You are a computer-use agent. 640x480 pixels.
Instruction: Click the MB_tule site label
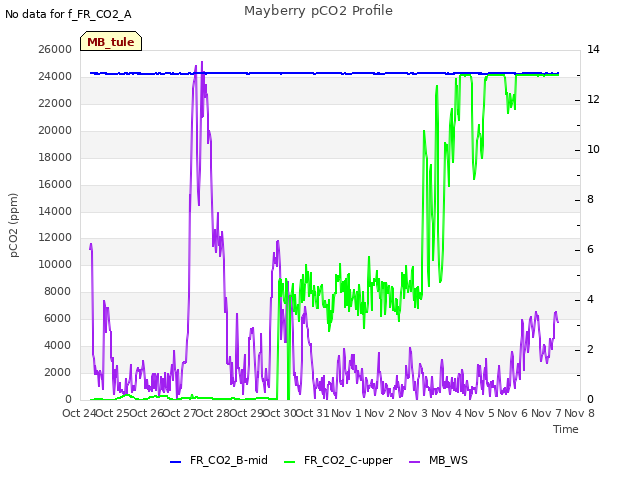pos(111,42)
